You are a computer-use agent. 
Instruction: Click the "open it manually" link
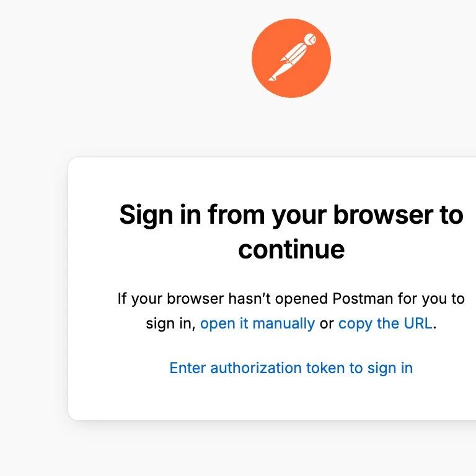click(257, 324)
